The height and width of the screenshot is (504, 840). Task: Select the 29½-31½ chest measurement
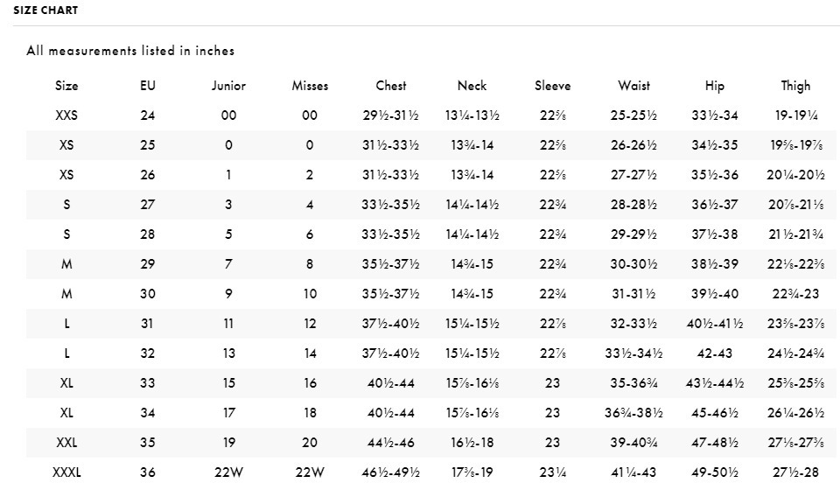coord(391,115)
